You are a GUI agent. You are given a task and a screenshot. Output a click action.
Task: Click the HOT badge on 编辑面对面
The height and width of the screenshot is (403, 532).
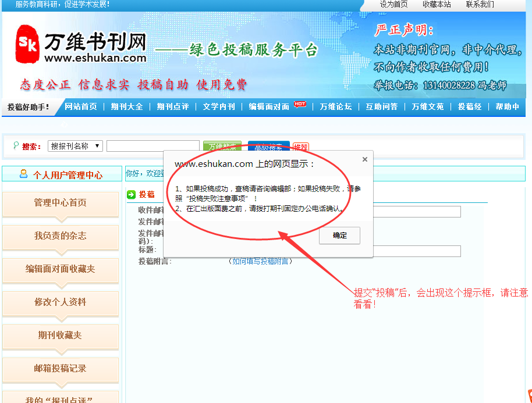coord(300,104)
